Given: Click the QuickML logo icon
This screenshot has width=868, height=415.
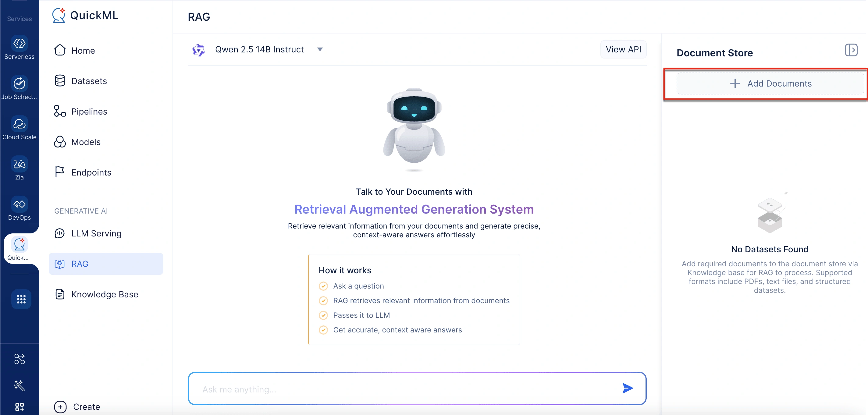Looking at the screenshot, I should [59, 16].
